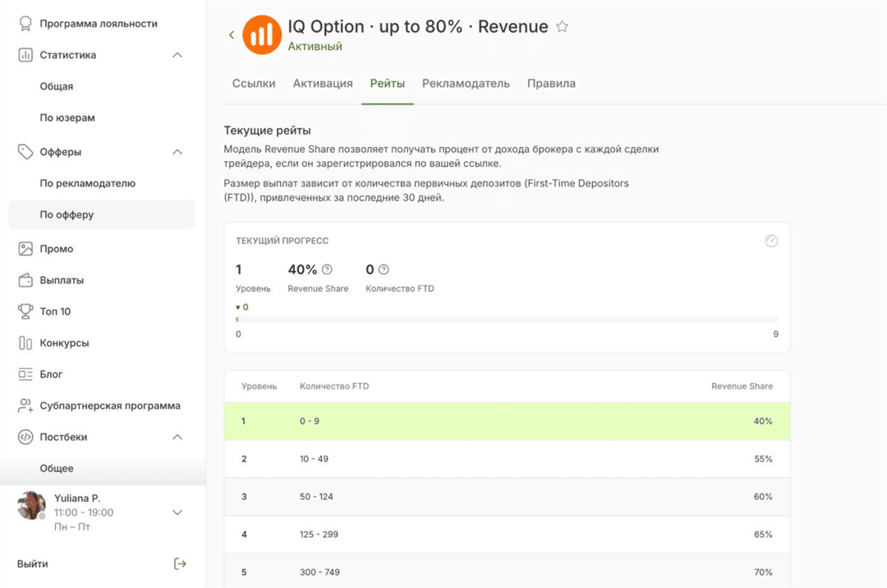Screen dimensions: 887x588
Task: Click the orange IQ Option logo
Action: 262,35
